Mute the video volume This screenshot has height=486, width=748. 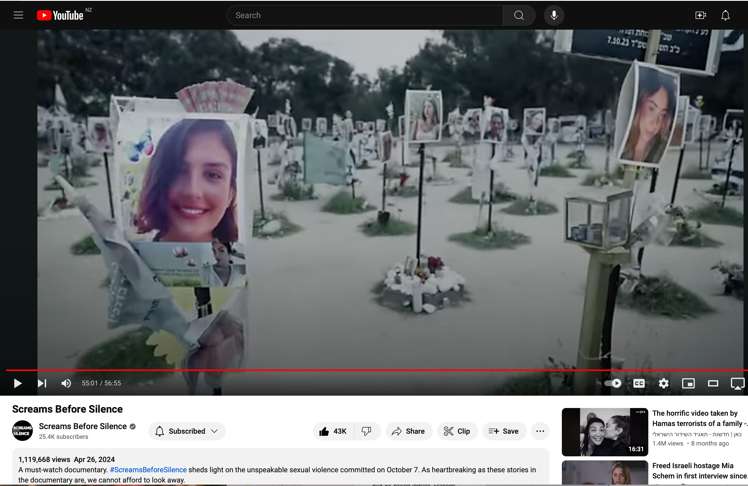click(x=66, y=383)
